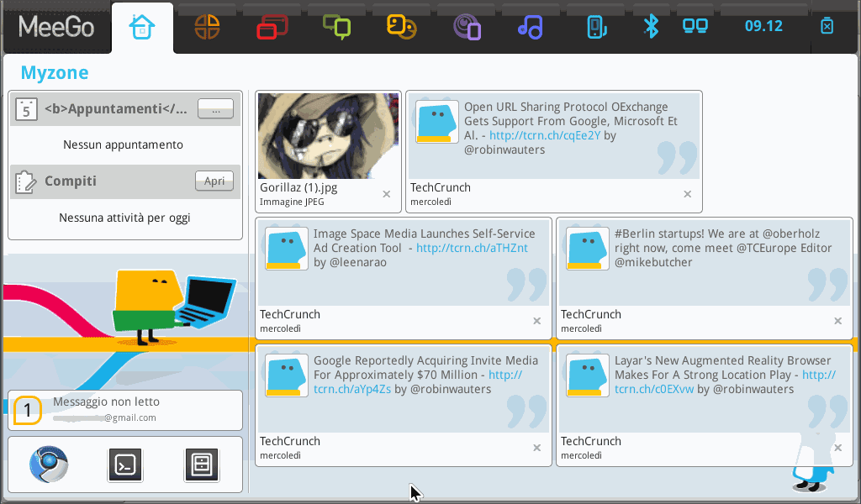Image resolution: width=861 pixels, height=504 pixels.
Task: Click the avatar on Berlin startups tweet
Action: point(588,249)
